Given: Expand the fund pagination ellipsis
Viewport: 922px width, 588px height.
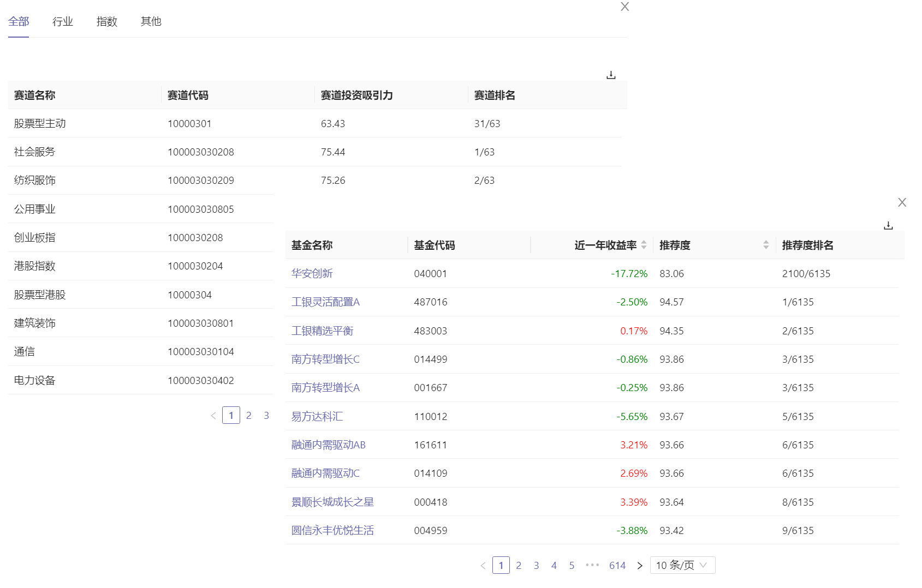Looking at the screenshot, I should click(592, 565).
